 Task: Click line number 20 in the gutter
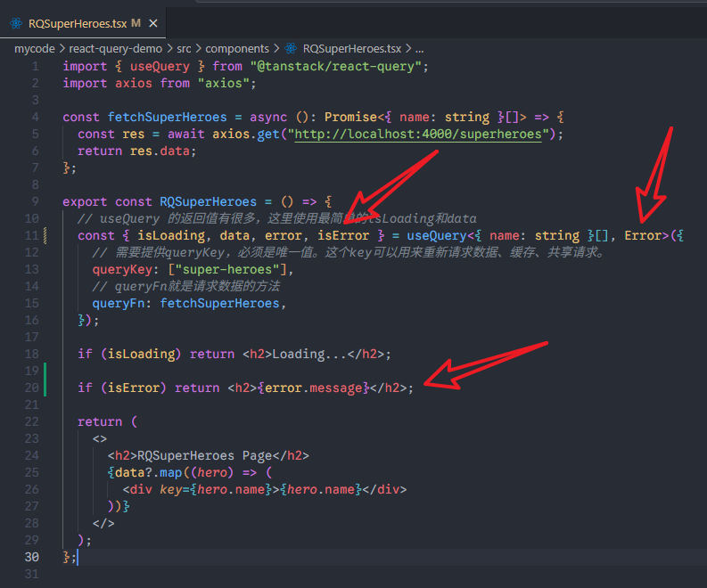(32, 388)
